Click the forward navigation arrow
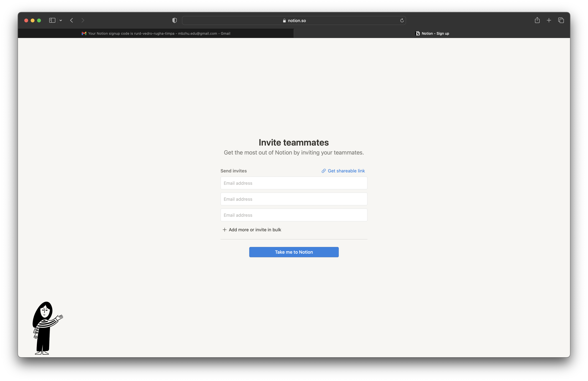 (x=83, y=20)
